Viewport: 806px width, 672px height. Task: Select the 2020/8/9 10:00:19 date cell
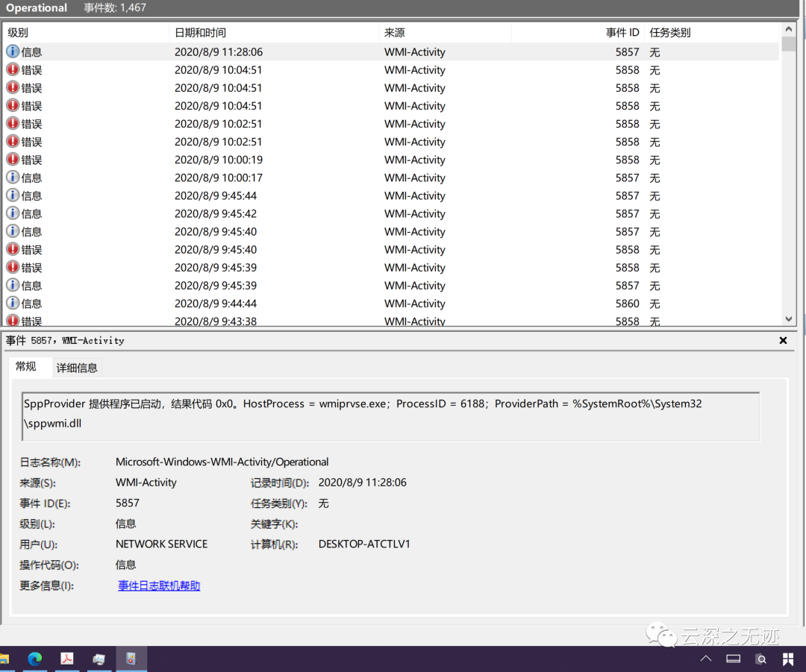[219, 160]
